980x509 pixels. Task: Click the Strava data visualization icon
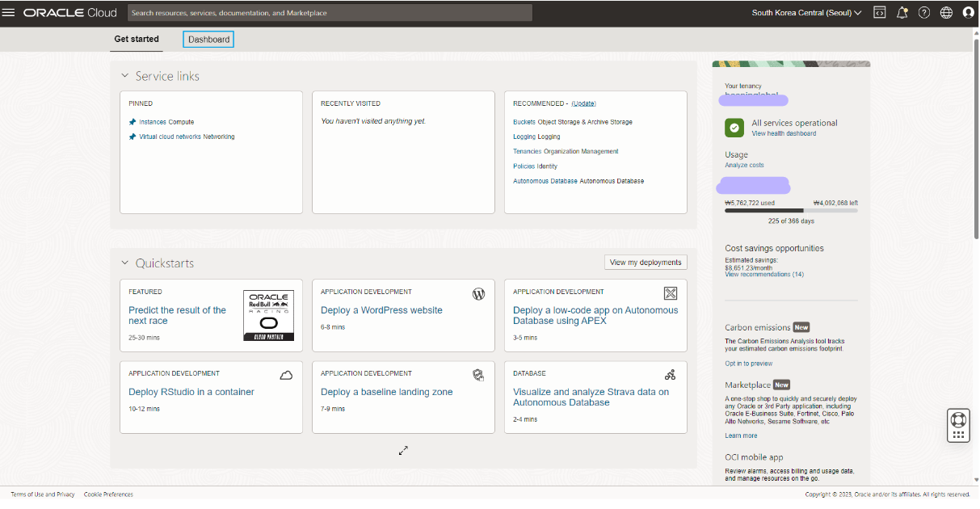671,375
